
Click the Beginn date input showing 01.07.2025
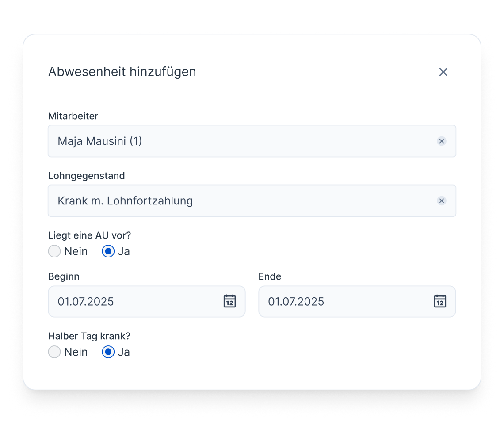(x=111, y=302)
